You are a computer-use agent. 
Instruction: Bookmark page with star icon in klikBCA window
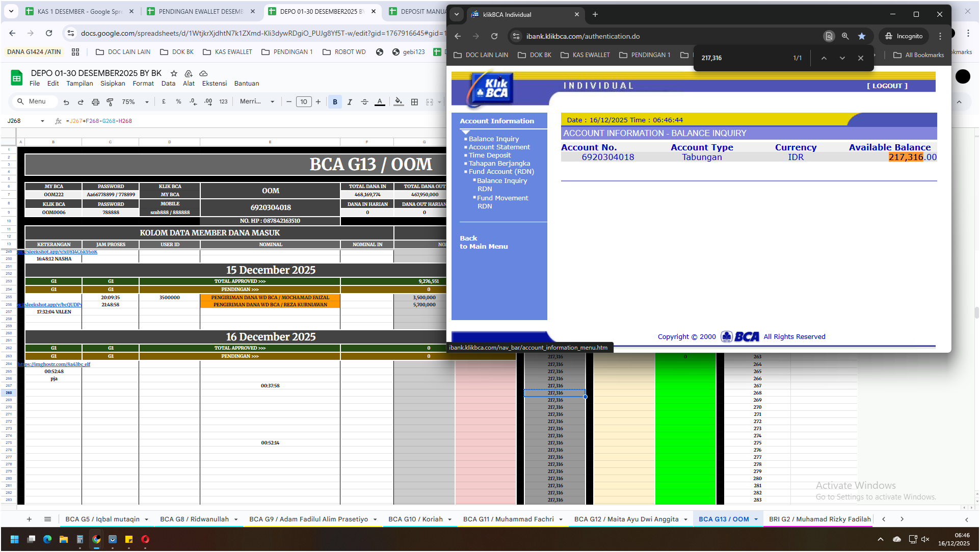(x=862, y=36)
